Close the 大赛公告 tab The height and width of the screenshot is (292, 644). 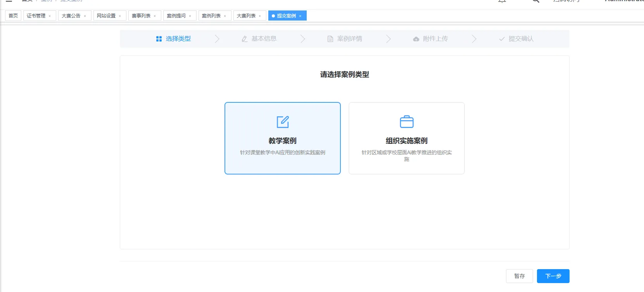(85, 16)
